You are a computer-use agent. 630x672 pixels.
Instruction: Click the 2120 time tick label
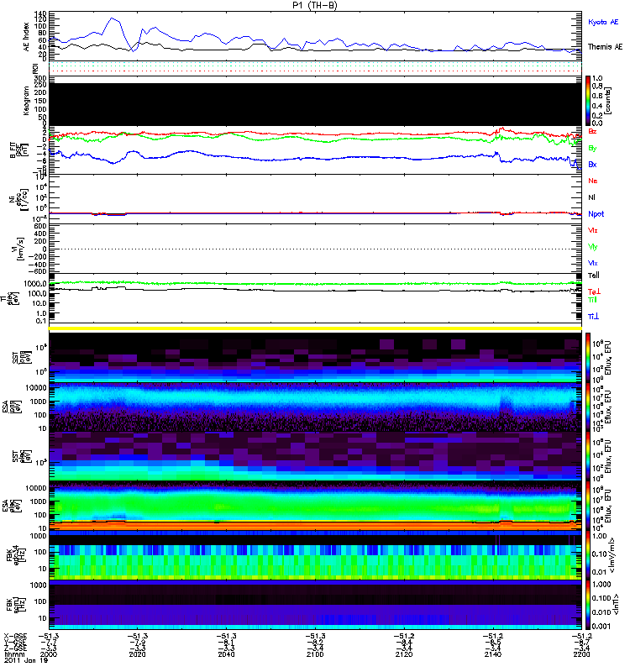point(404,654)
